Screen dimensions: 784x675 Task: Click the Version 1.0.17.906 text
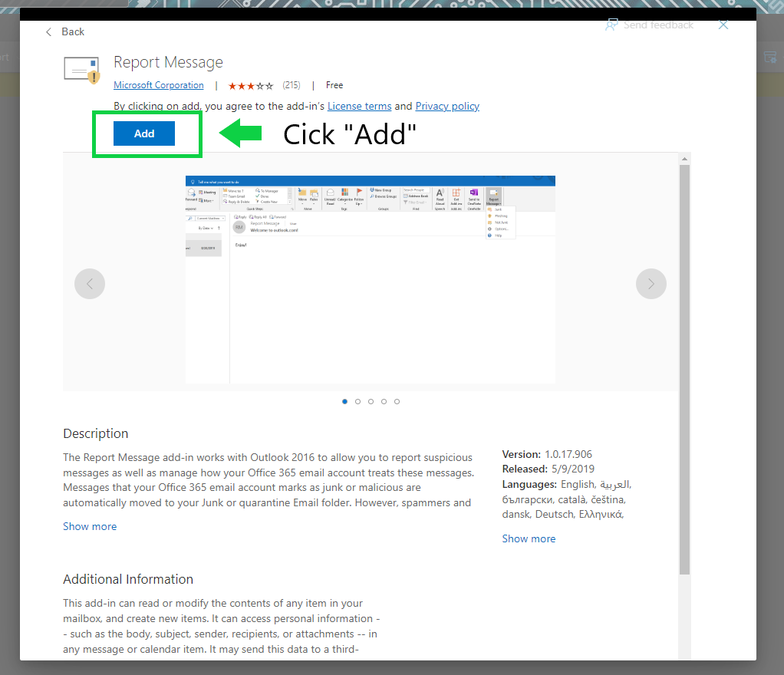(x=547, y=454)
